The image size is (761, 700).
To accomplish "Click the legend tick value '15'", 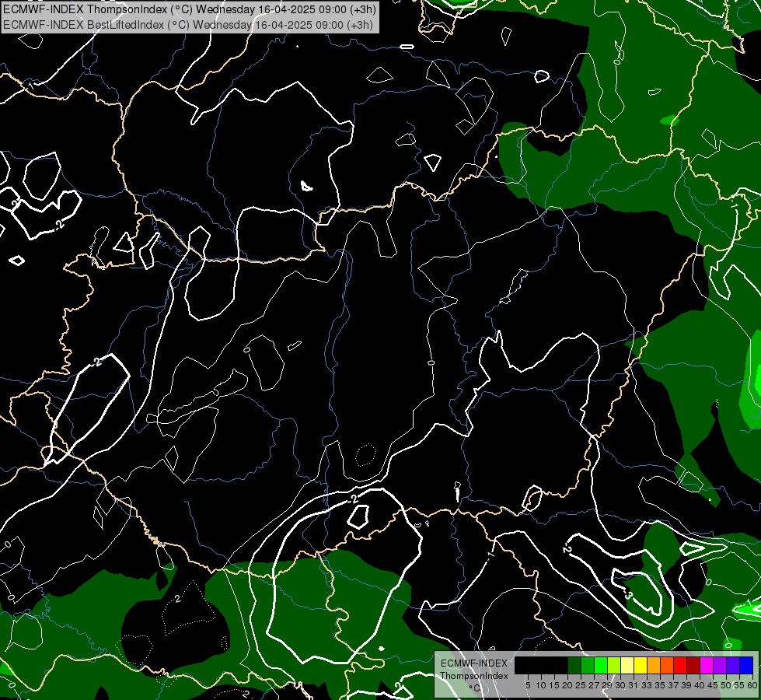I will pos(554,685).
